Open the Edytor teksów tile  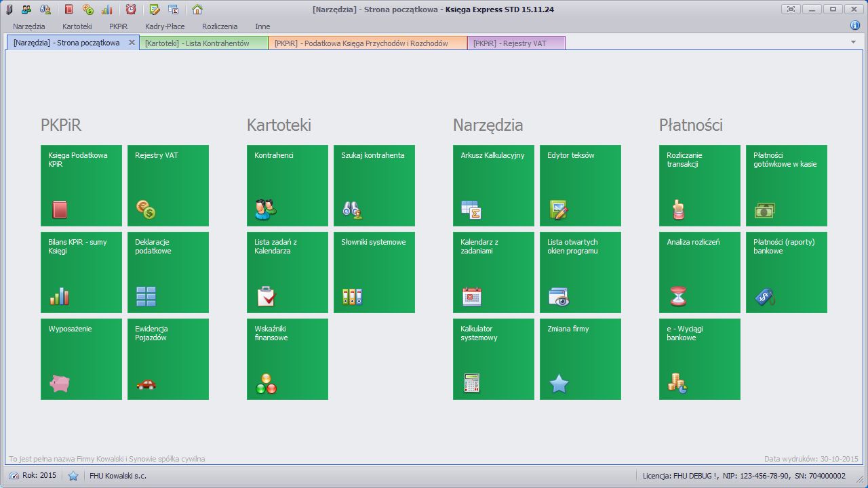coord(580,186)
